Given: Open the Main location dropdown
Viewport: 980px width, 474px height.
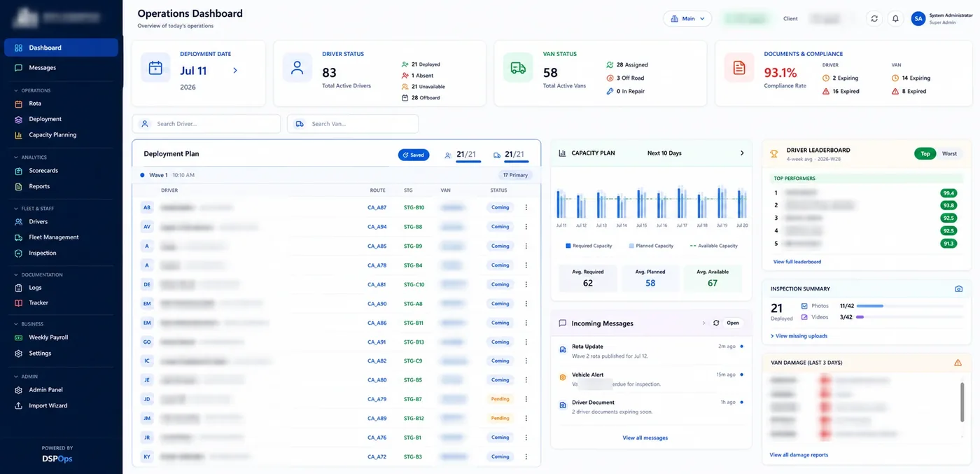Looking at the screenshot, I should [687, 19].
